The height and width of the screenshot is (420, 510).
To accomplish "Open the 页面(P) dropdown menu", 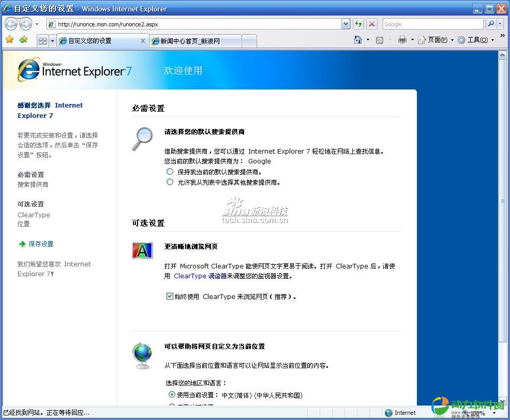I will (x=435, y=40).
